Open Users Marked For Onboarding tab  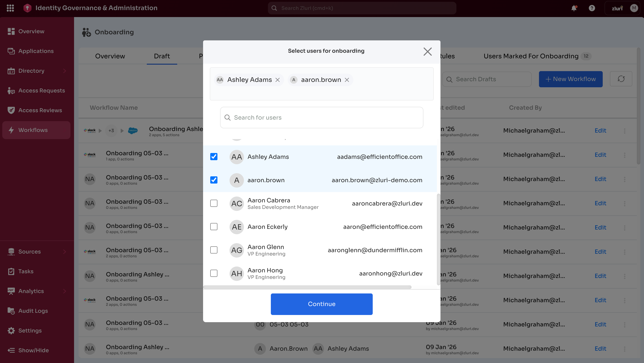click(531, 56)
